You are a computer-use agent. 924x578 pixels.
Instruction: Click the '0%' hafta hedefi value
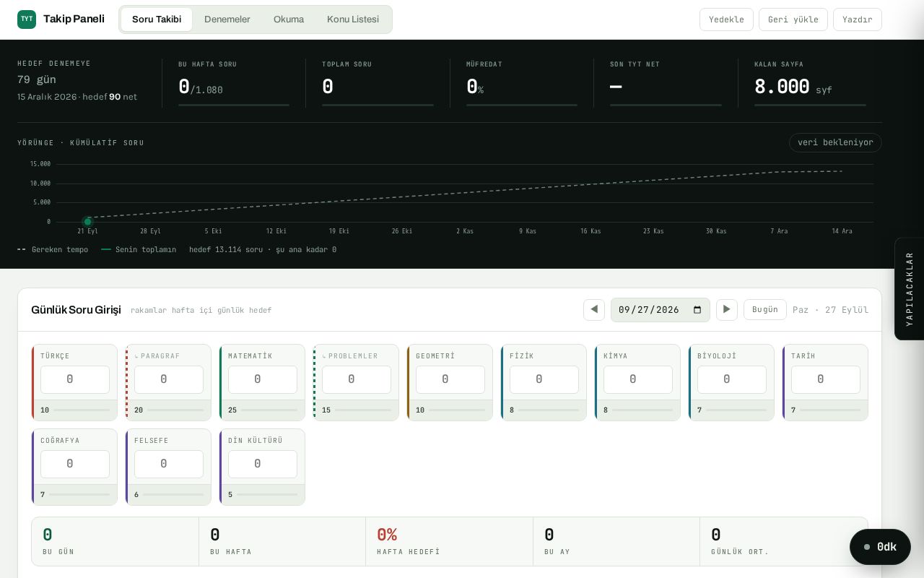(x=387, y=535)
